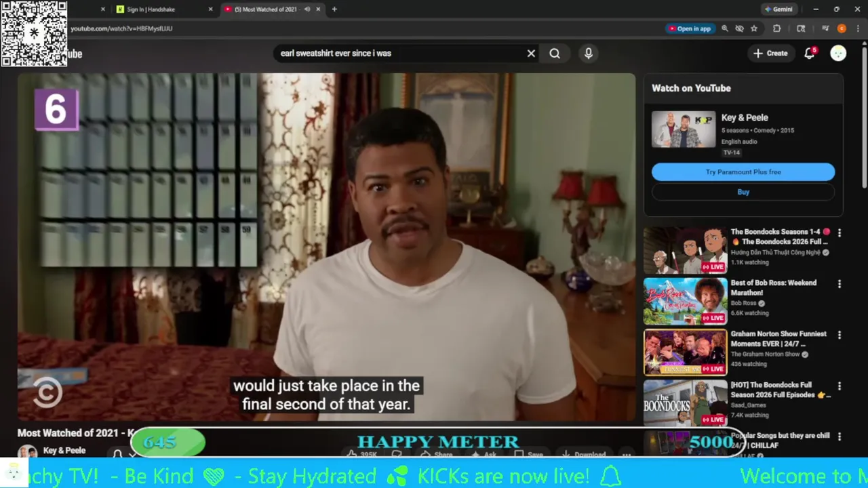Click 'Bob Ross' channel name
Viewport: 868px width, 488px height.
pyautogui.click(x=744, y=304)
